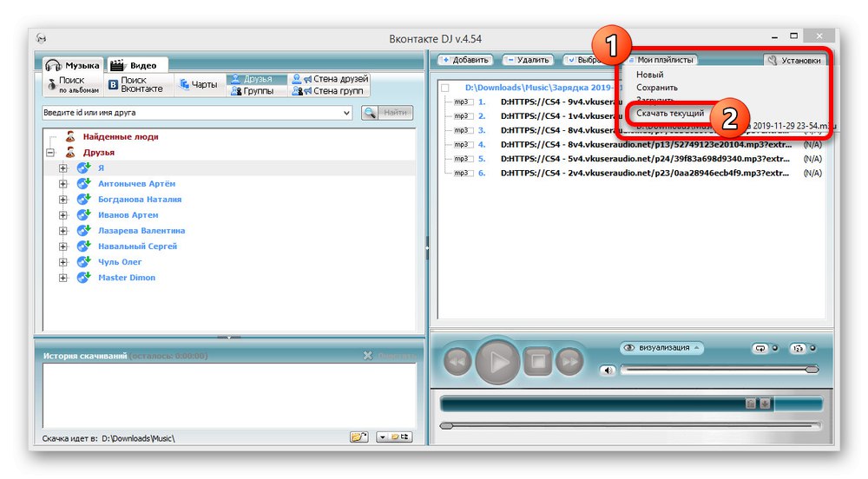The width and height of the screenshot is (868, 479).
Task: Select Поиск по альбомам search mode
Action: coord(74,85)
